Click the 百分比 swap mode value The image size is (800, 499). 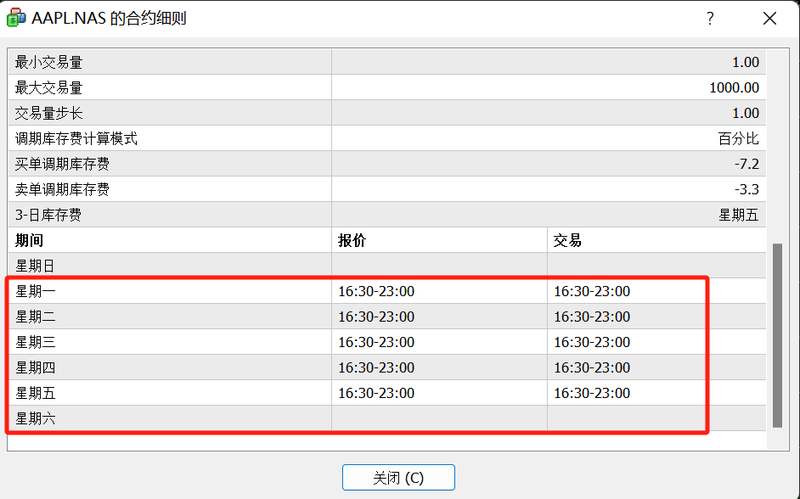pyautogui.click(x=738, y=138)
